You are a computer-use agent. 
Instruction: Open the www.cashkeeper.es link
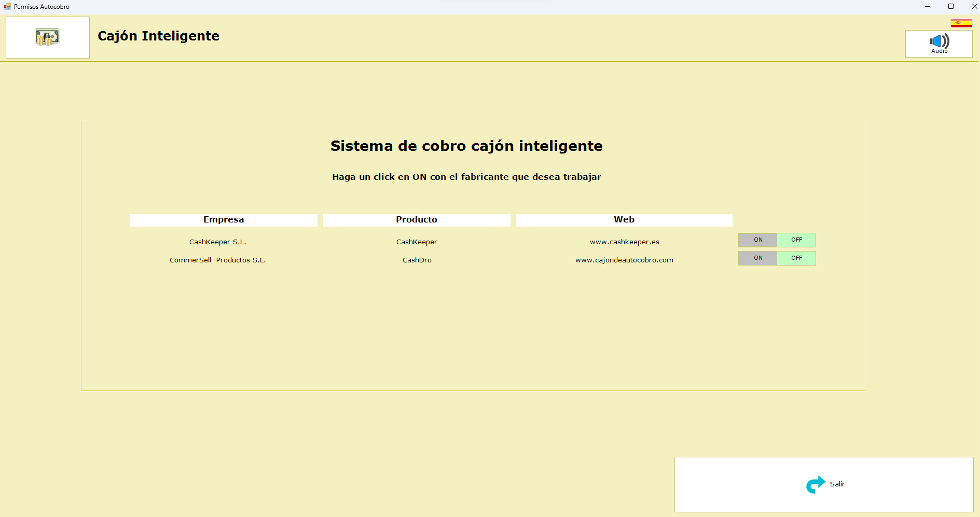(x=624, y=242)
